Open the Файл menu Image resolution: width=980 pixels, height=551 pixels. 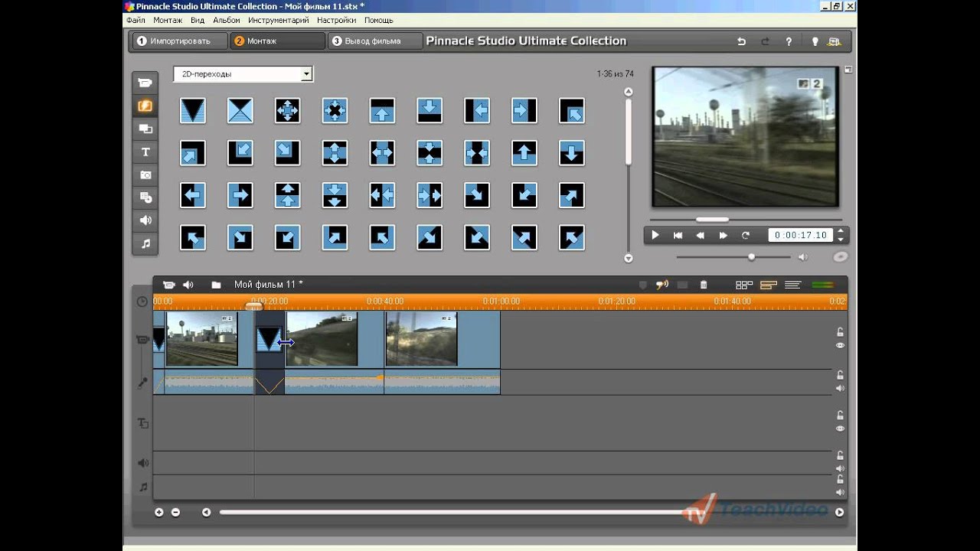coord(136,20)
